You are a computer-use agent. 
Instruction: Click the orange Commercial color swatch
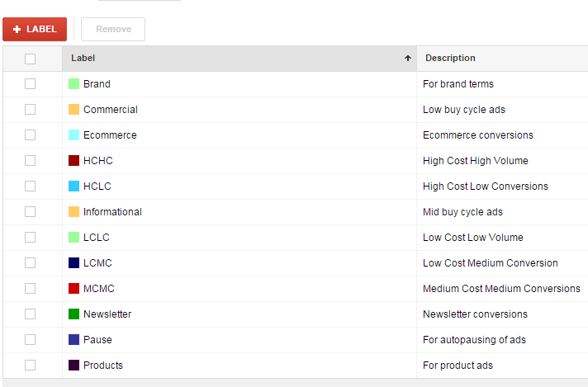pos(73,110)
